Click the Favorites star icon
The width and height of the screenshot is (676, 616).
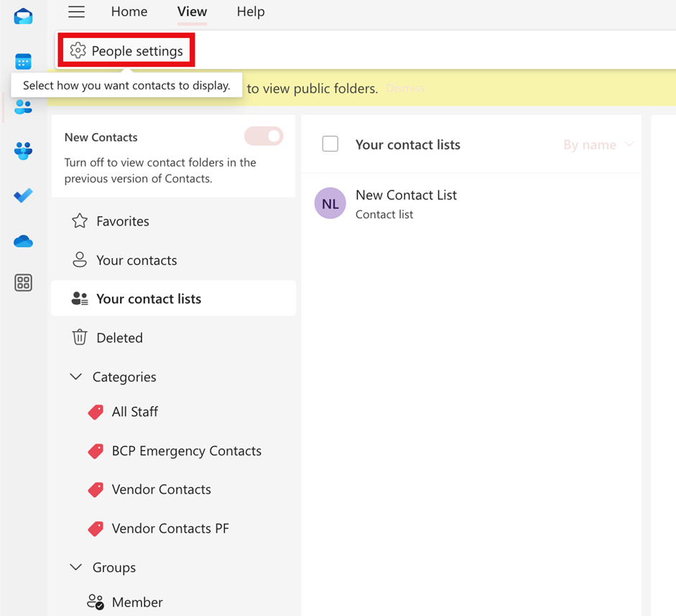(80, 221)
